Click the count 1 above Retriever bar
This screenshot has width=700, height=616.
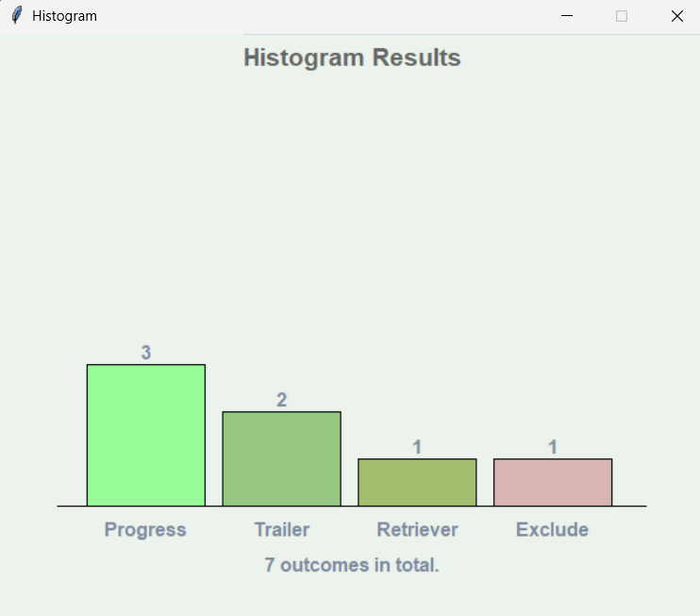pyautogui.click(x=417, y=447)
